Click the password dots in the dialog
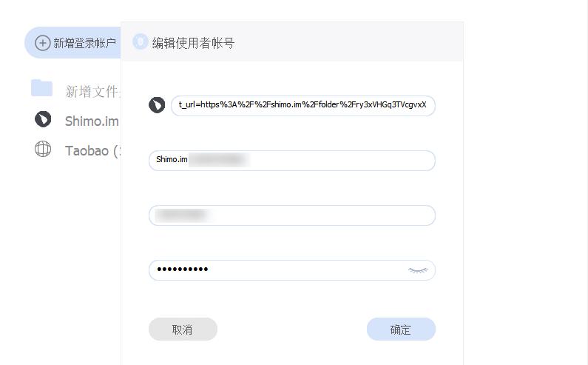The height and width of the screenshot is (365, 588). [x=183, y=269]
